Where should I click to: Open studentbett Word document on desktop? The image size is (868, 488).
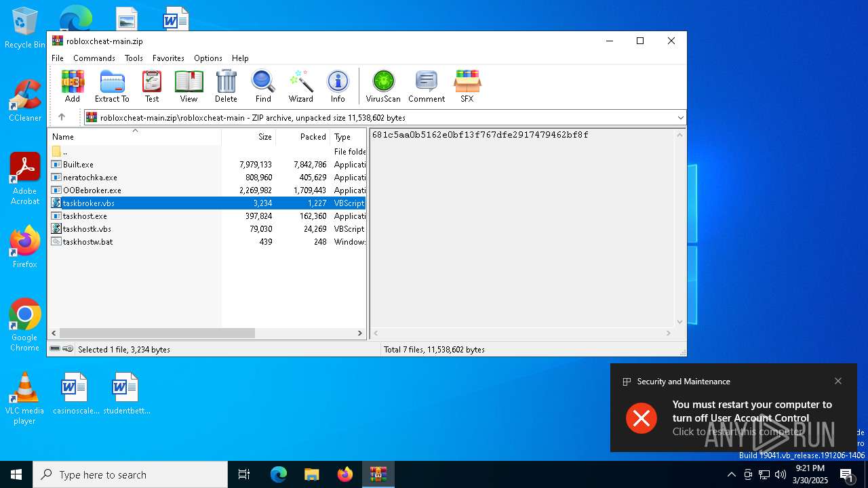click(x=126, y=393)
